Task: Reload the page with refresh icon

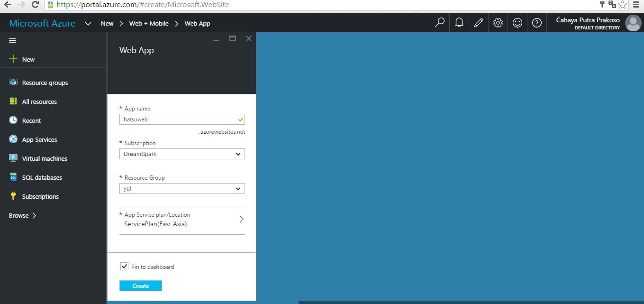Action: (x=35, y=5)
